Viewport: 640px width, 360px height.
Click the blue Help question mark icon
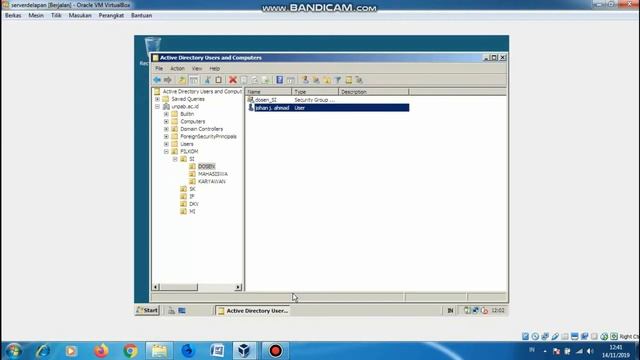(x=280, y=80)
